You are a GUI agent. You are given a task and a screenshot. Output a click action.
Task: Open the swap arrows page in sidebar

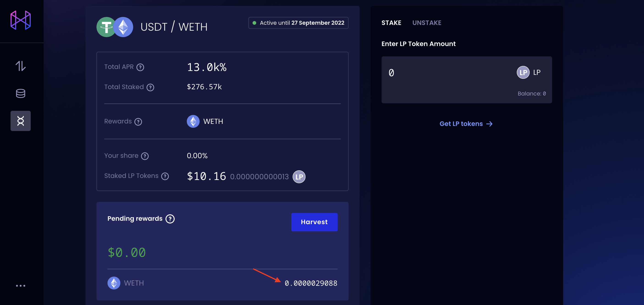pyautogui.click(x=20, y=66)
